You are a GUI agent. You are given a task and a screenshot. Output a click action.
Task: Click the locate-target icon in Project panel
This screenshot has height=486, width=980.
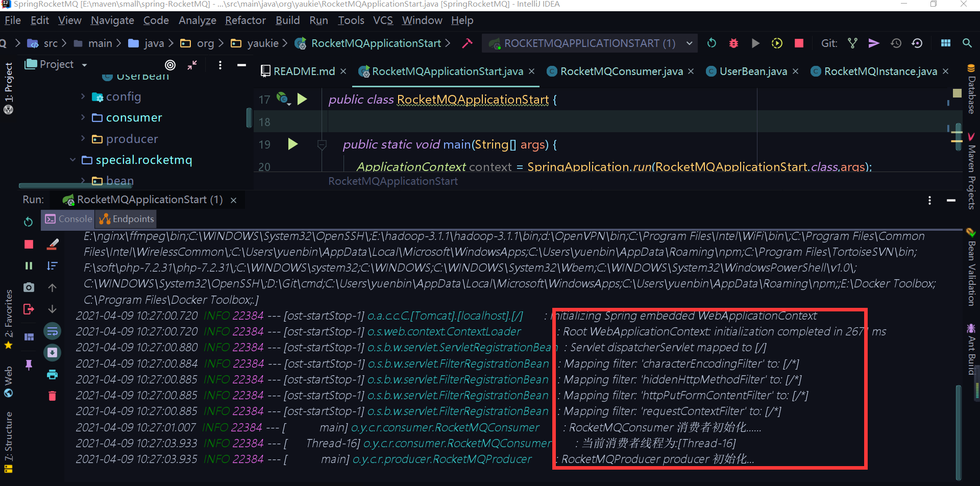[170, 65]
